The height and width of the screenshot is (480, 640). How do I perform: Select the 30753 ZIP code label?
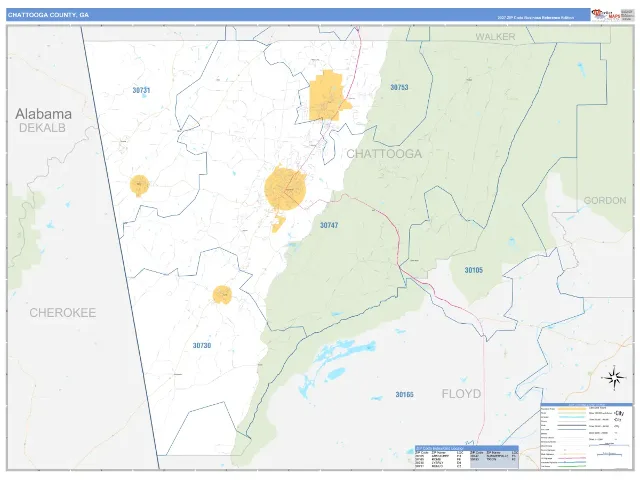point(399,87)
